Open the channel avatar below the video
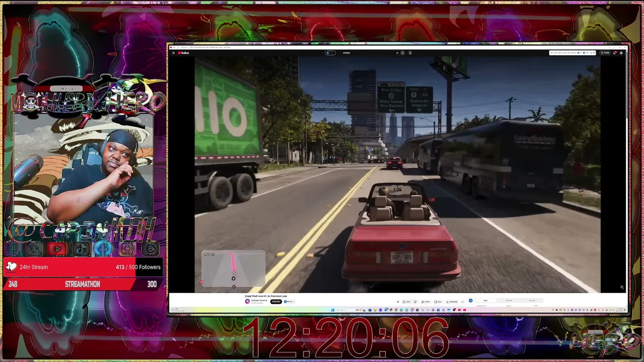 click(247, 302)
